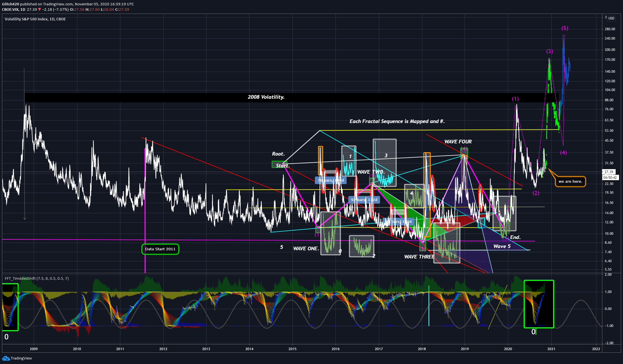Click the magenta '(4)' projection label
This screenshot has width=623, height=364.
(563, 152)
